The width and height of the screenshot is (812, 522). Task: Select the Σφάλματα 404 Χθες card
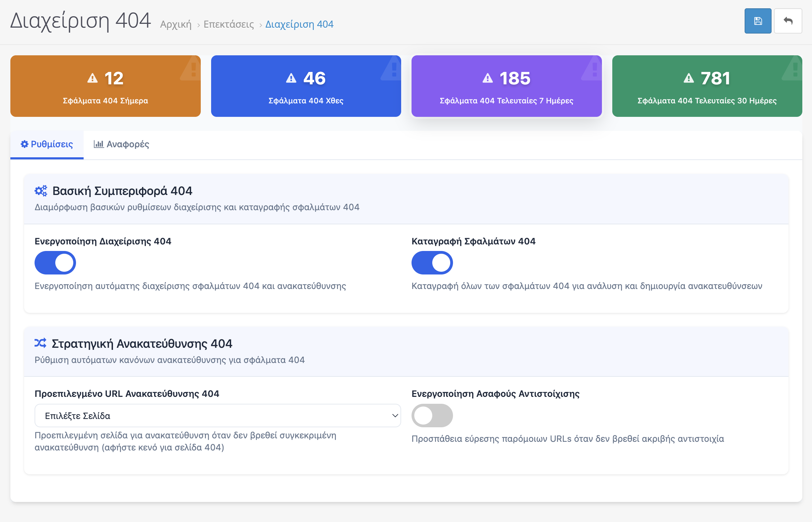[306, 86]
